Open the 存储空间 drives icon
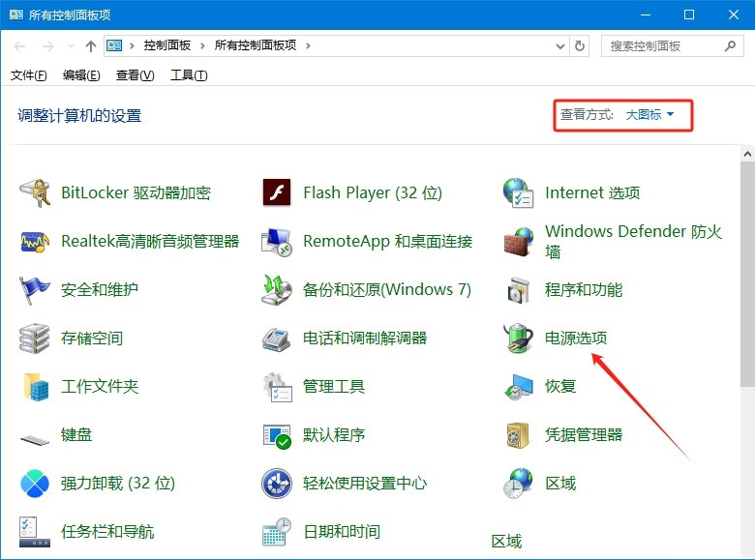Viewport: 755px width, 560px height. 34,339
